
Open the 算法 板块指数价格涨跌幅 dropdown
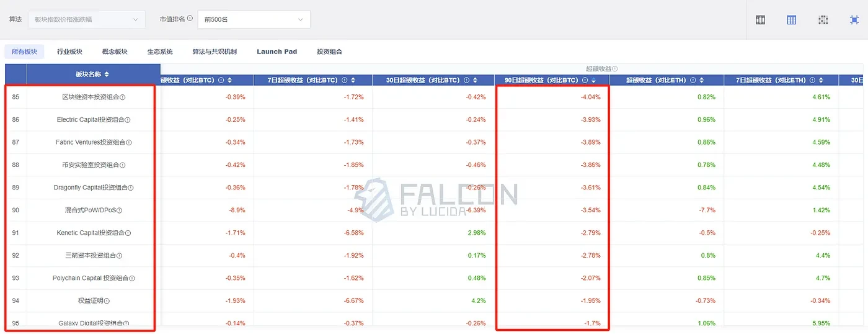(86, 20)
